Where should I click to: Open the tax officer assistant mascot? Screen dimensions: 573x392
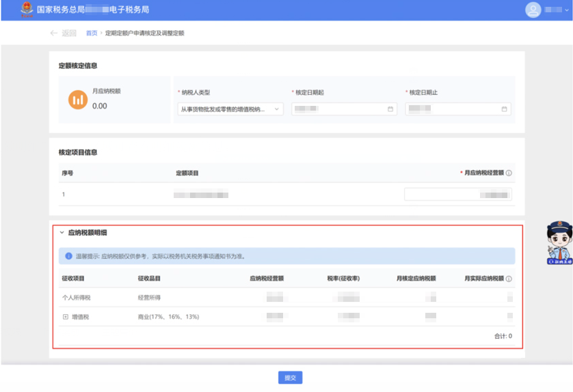[559, 242]
